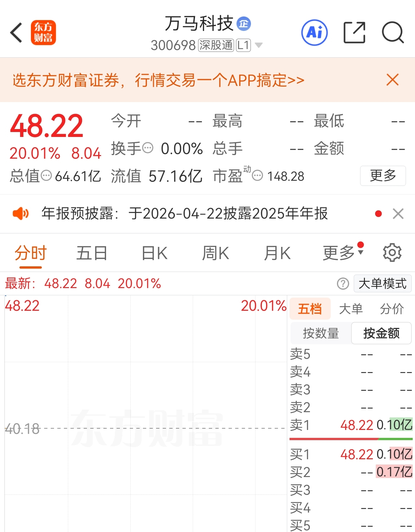Tap the 买2 amount 0.17亿
415x532 pixels.
coord(394,472)
